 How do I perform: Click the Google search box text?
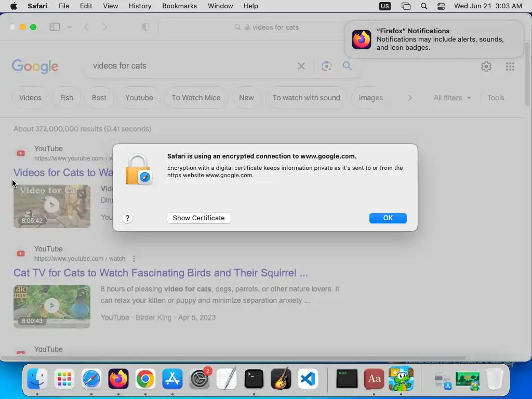point(120,66)
